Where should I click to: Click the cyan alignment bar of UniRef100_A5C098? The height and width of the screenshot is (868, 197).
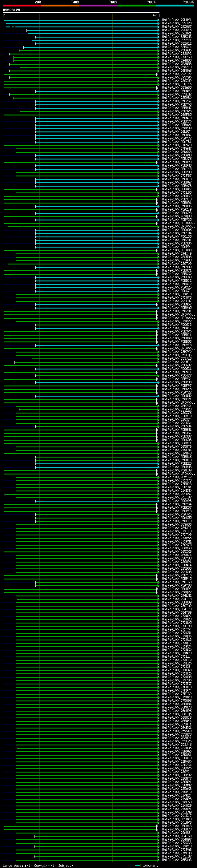(97, 501)
